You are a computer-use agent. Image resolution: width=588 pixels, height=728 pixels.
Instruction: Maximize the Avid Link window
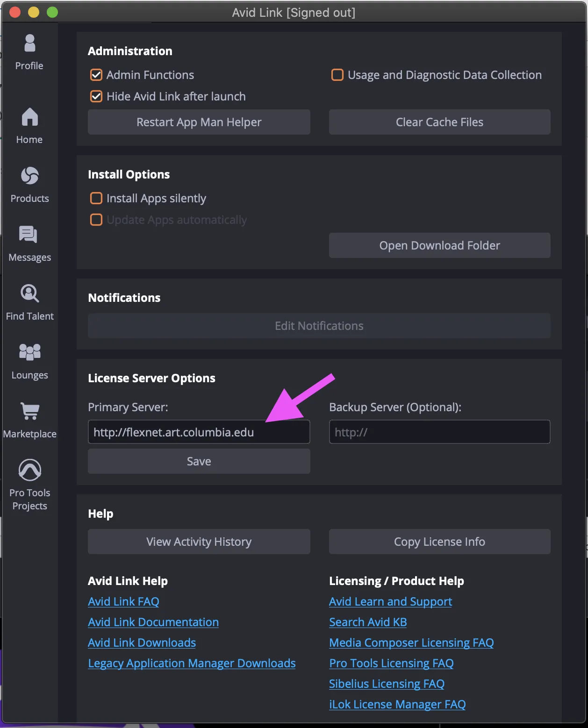(x=52, y=12)
